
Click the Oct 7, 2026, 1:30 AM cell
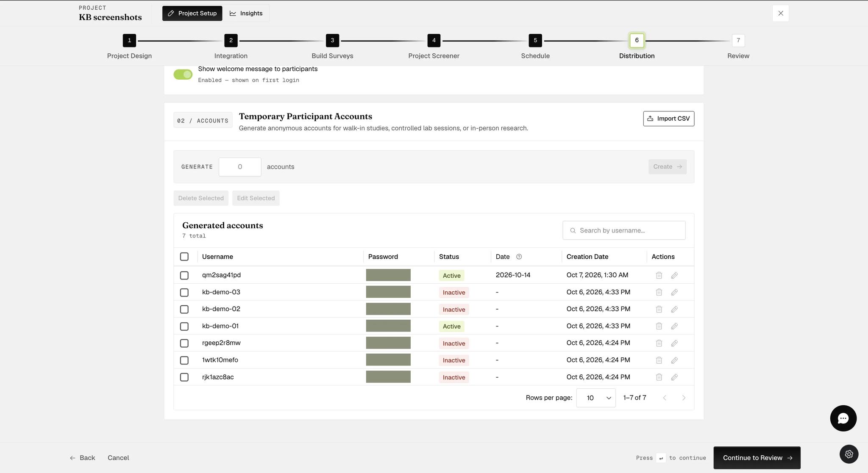coord(597,275)
